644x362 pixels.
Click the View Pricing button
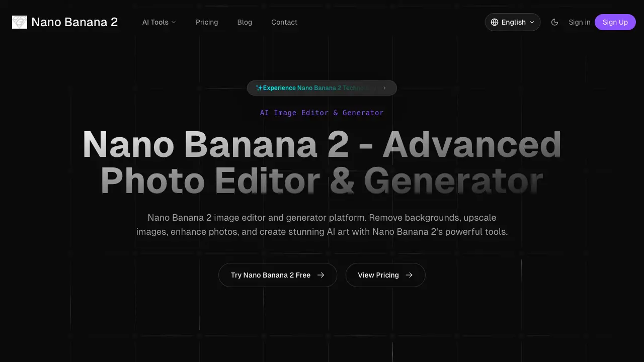(385, 275)
